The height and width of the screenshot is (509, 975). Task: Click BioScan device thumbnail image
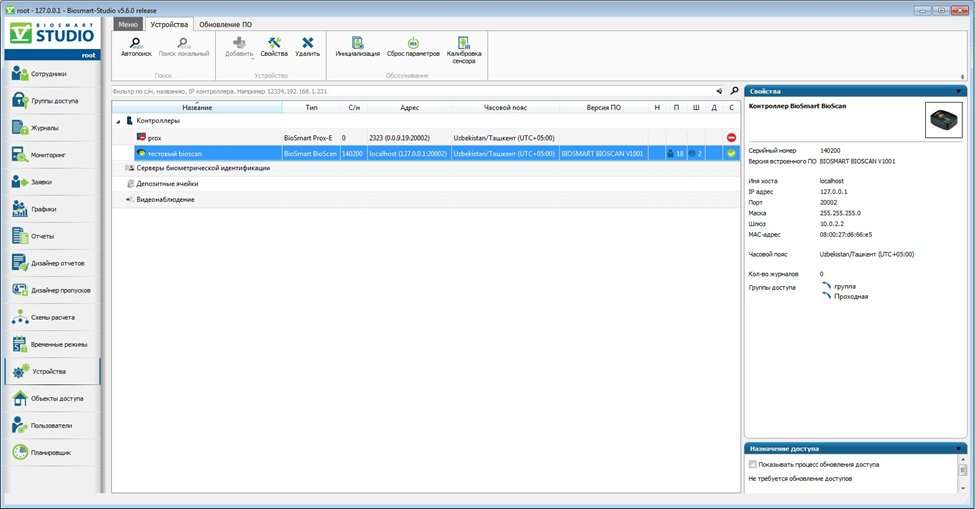click(x=943, y=119)
